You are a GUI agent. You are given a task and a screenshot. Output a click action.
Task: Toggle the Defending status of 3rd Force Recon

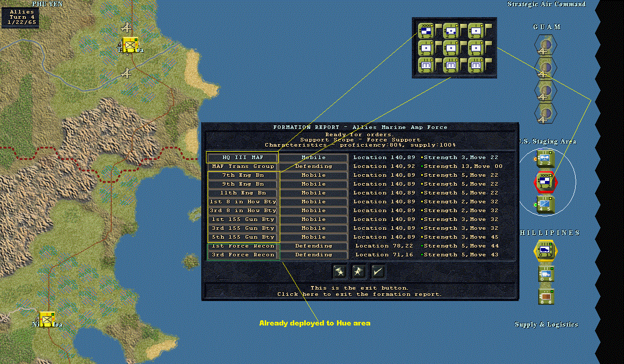[x=314, y=255]
